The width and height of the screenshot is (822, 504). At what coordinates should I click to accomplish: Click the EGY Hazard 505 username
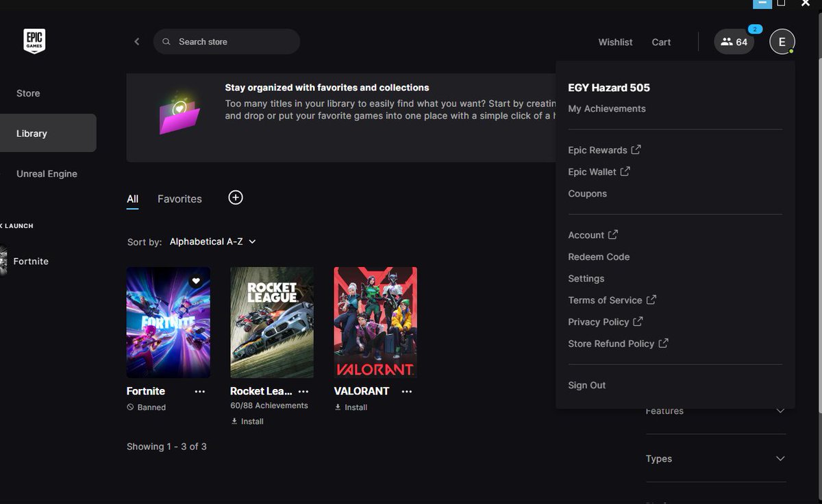[x=609, y=88]
